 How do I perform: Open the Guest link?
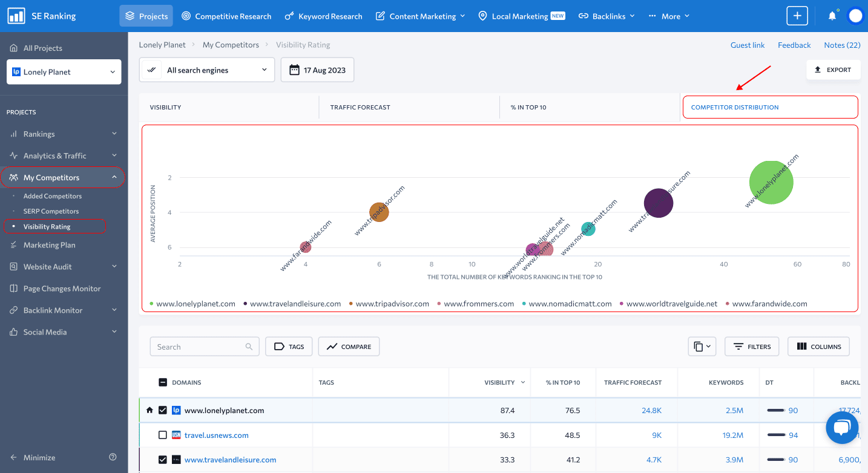(x=748, y=45)
